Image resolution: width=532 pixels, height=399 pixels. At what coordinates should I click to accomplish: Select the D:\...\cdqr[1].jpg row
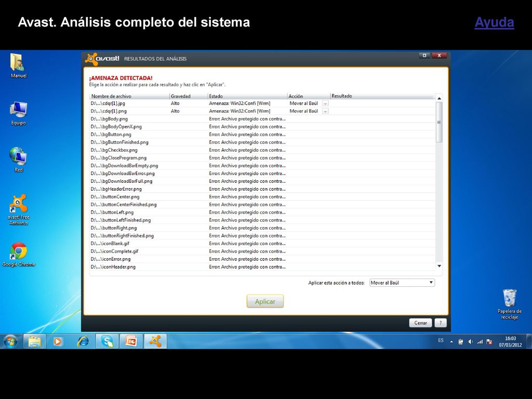point(262,103)
